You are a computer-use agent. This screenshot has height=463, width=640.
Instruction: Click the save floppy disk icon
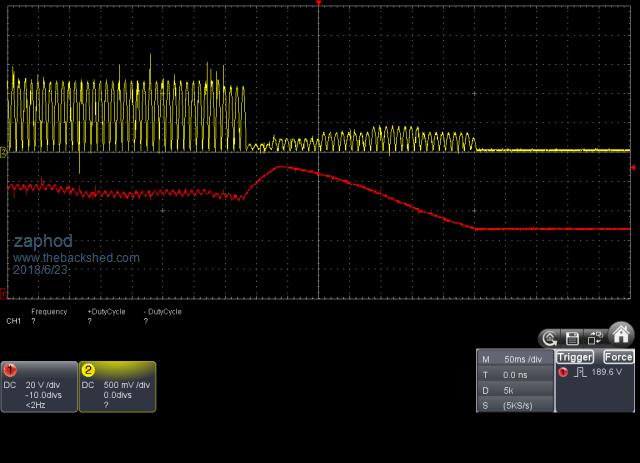572,338
